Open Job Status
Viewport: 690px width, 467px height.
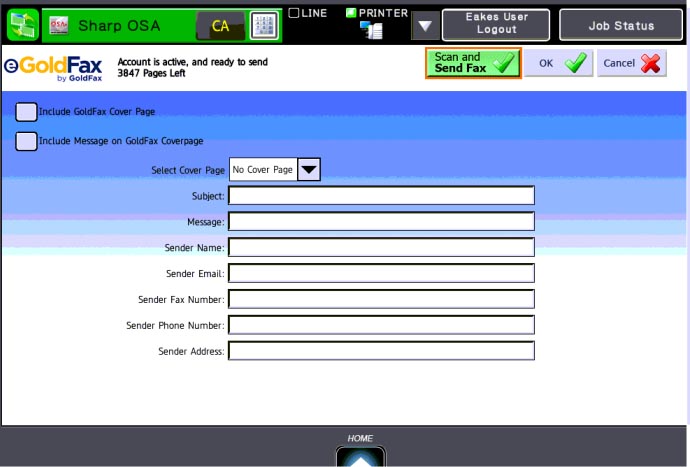621,26
